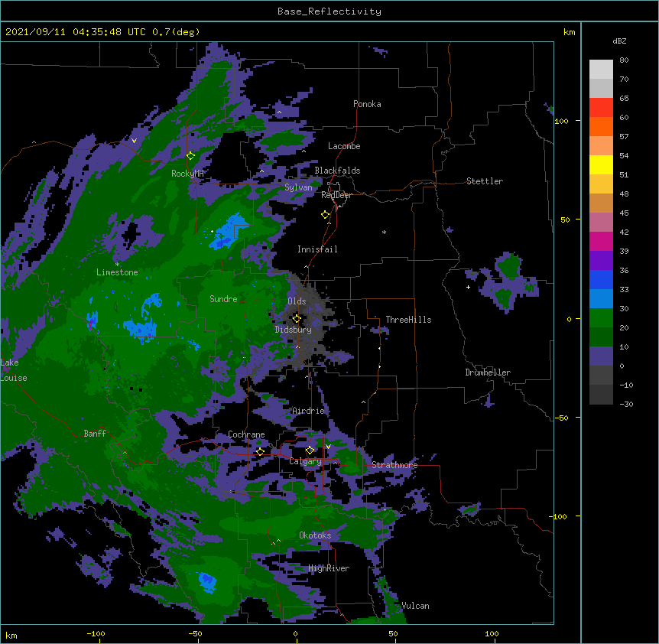This screenshot has width=659, height=644.
Task: Click the Vulcan town label
Action: click(415, 606)
